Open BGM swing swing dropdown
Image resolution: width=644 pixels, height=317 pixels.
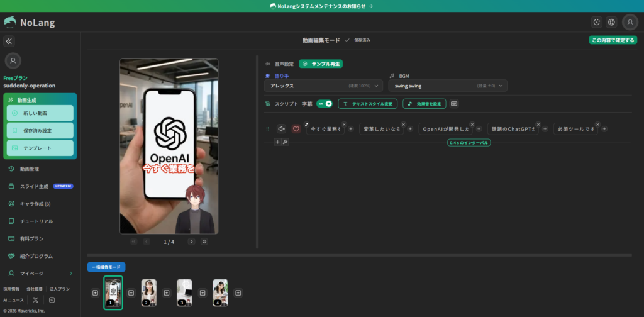tap(448, 86)
